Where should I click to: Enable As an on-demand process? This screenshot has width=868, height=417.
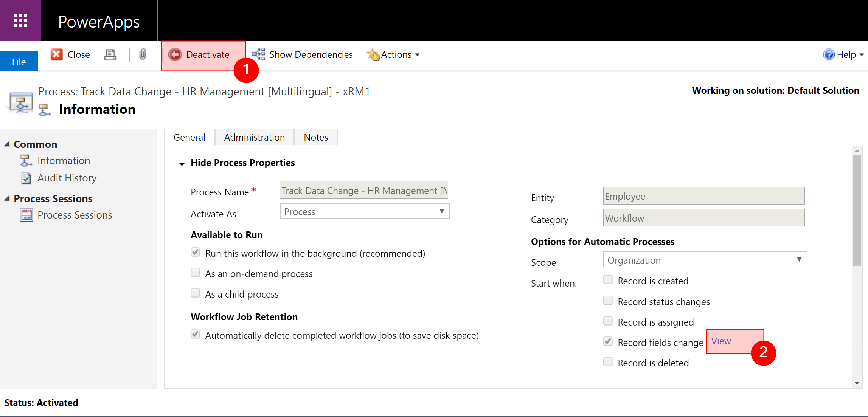coord(195,273)
